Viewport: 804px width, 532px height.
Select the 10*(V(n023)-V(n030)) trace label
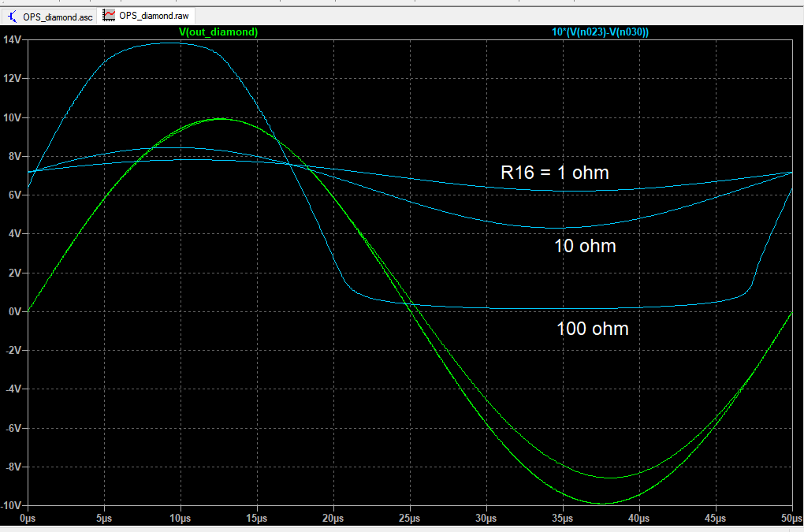click(x=600, y=32)
